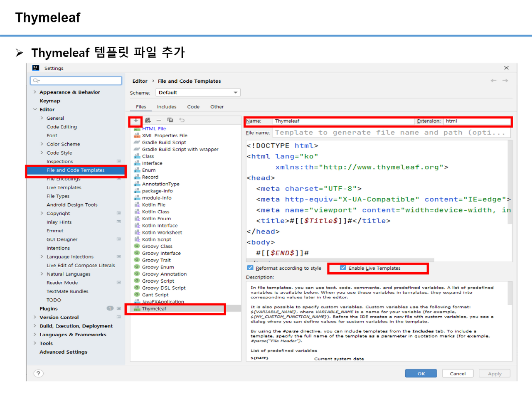Click the Extension input field
532x399 pixels.
coord(477,121)
